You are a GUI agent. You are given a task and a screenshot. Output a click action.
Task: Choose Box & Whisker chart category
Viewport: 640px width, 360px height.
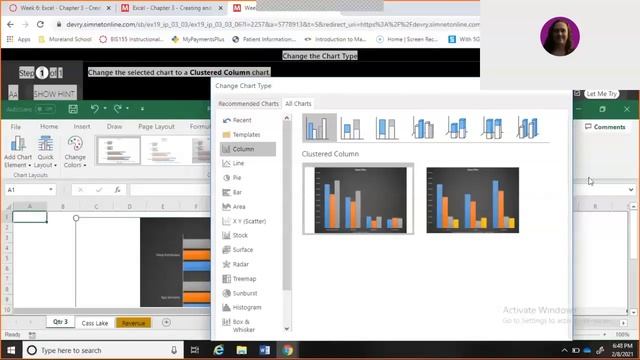click(x=239, y=325)
